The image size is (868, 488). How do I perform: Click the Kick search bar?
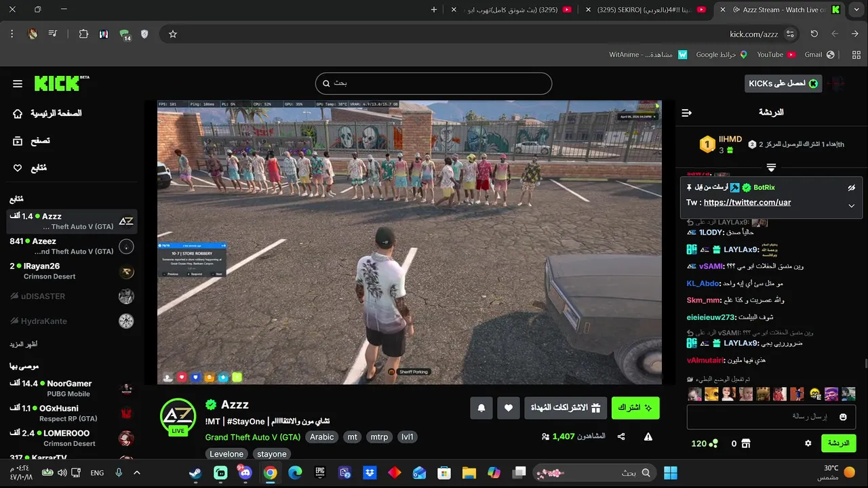(x=433, y=83)
